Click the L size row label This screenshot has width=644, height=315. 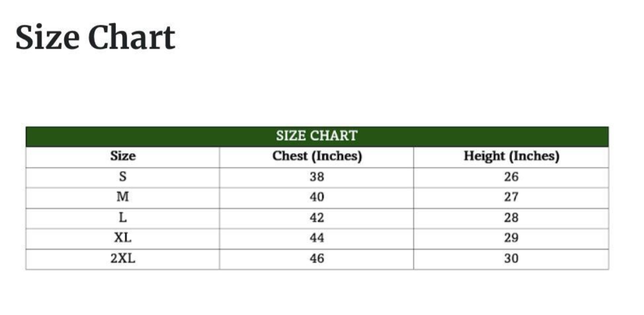123,218
